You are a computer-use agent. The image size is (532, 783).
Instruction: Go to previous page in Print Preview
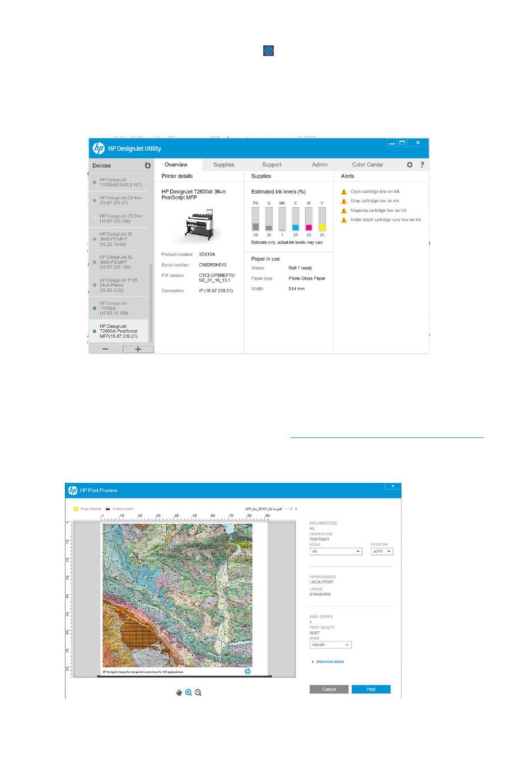tap(291, 509)
